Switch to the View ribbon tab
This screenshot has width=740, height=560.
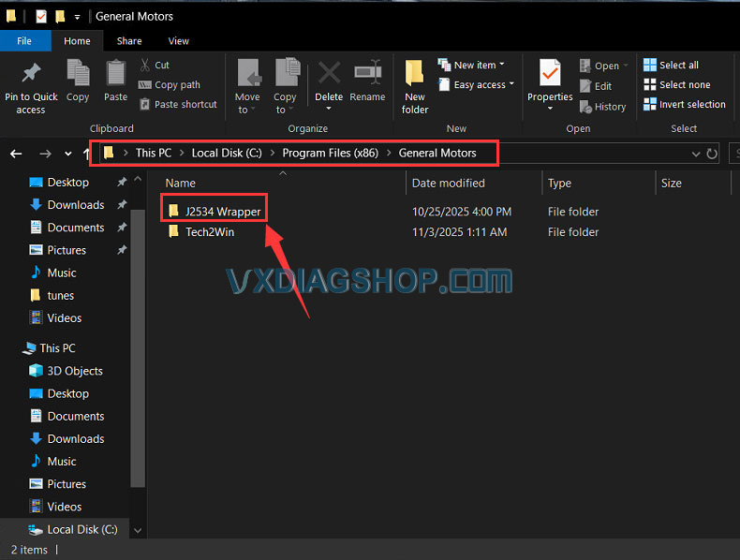coord(178,41)
